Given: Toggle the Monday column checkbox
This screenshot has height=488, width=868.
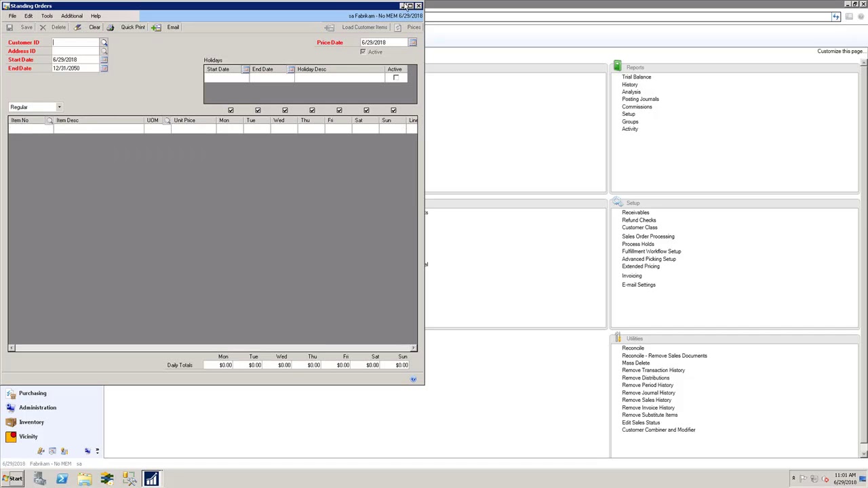Looking at the screenshot, I should [x=231, y=110].
